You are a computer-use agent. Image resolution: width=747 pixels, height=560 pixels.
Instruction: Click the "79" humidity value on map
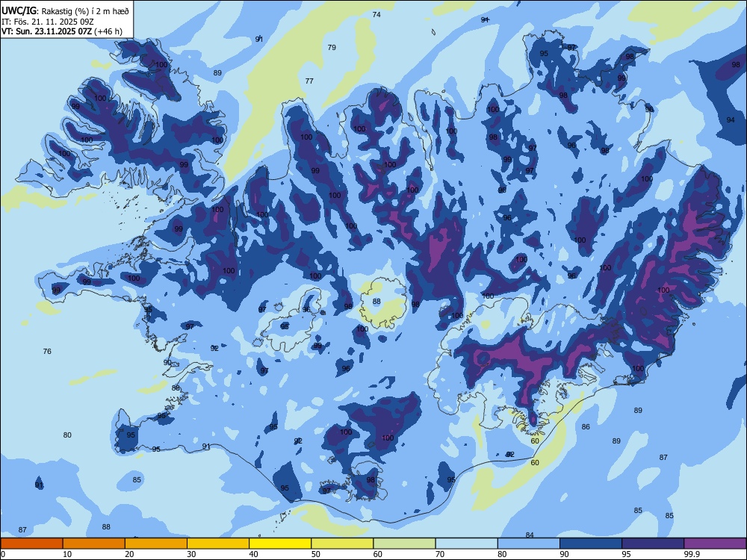(332, 47)
